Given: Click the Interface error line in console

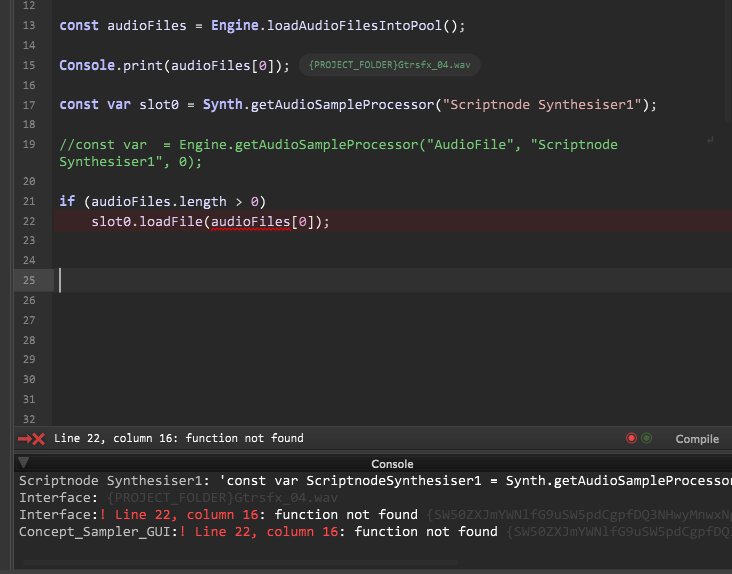Looking at the screenshot, I should pyautogui.click(x=220, y=515).
